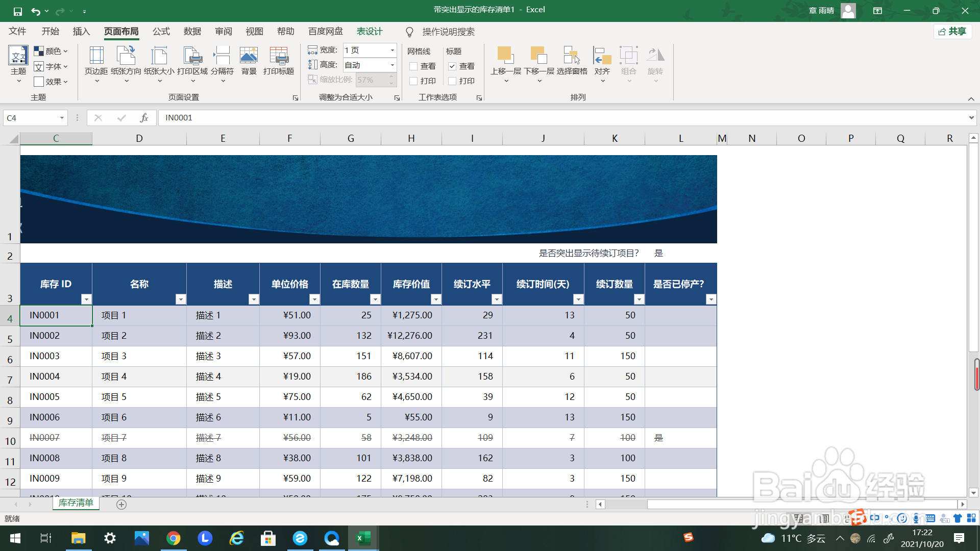Open 选择窗格 selection pane

[572, 61]
